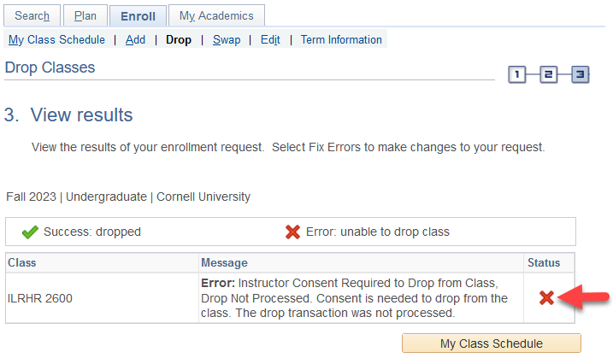613x364 pixels.
Task: Open My Class Schedule subnavigation link
Action: coord(56,39)
